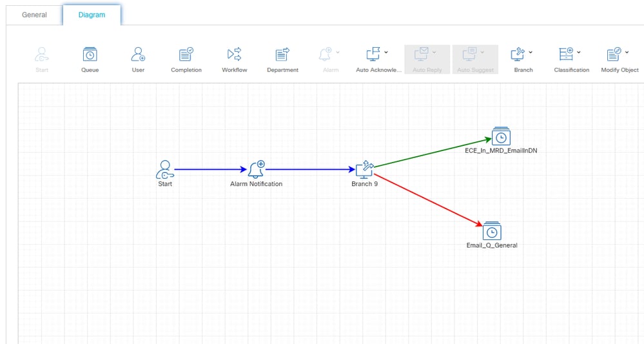Click the 'ECE_In_MRD_EmailInDN' label text

[501, 150]
